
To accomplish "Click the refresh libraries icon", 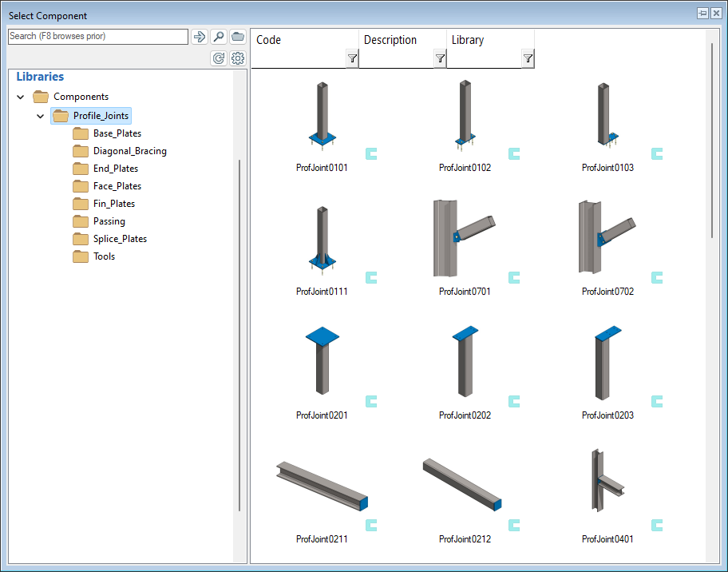I will 219,58.
